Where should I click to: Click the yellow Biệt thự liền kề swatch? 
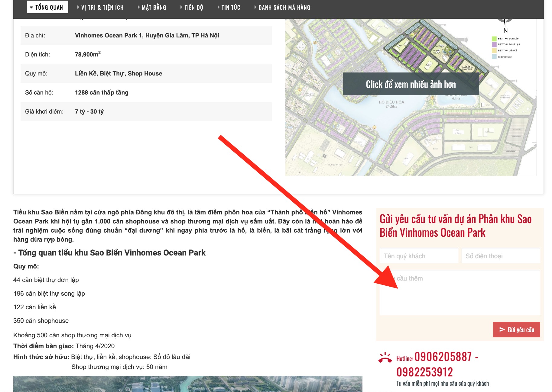click(494, 50)
